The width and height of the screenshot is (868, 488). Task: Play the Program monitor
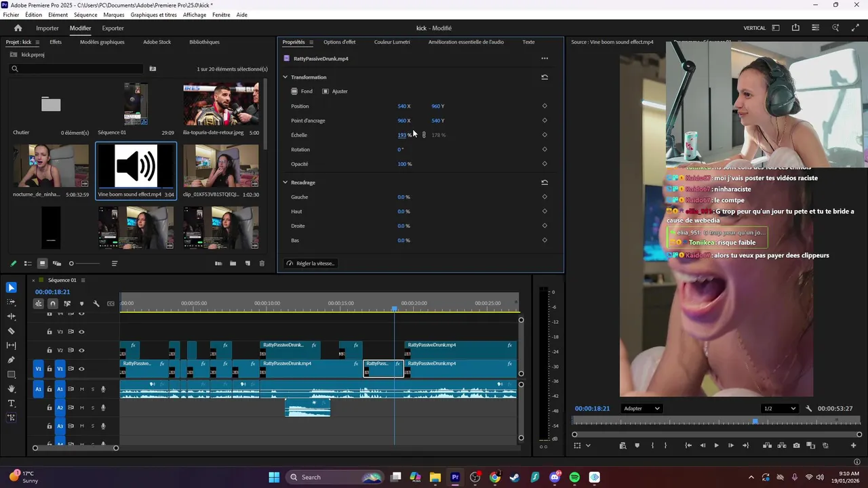pos(716,445)
